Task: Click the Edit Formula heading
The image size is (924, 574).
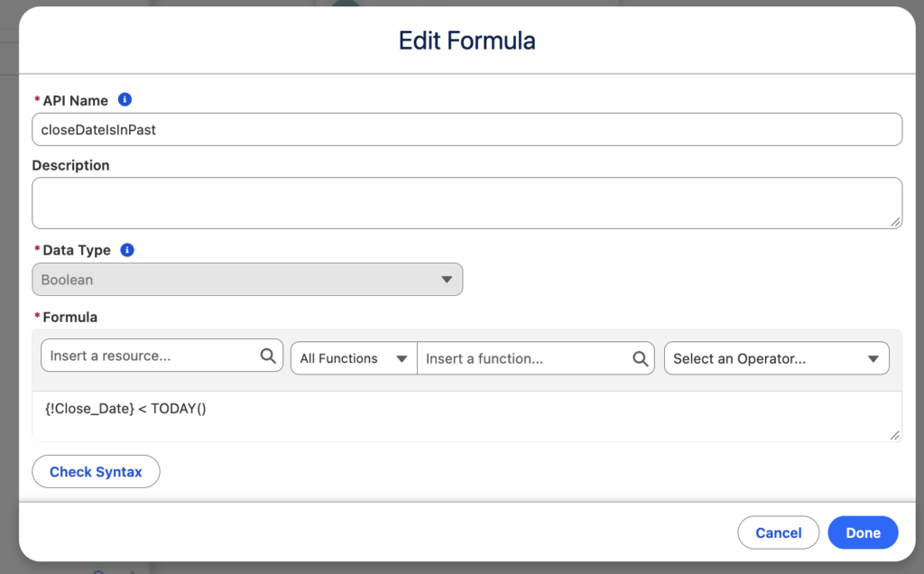Action: [x=467, y=41]
